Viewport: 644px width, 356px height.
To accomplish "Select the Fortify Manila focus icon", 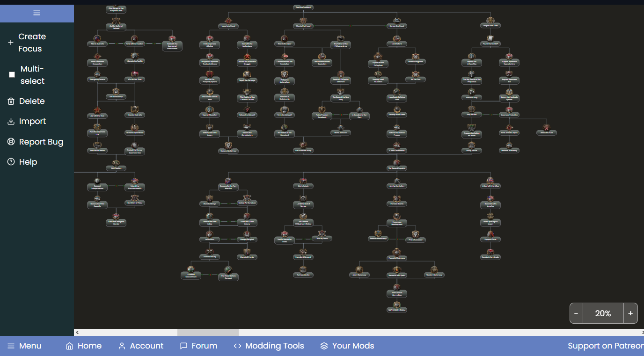I will click(471, 145).
